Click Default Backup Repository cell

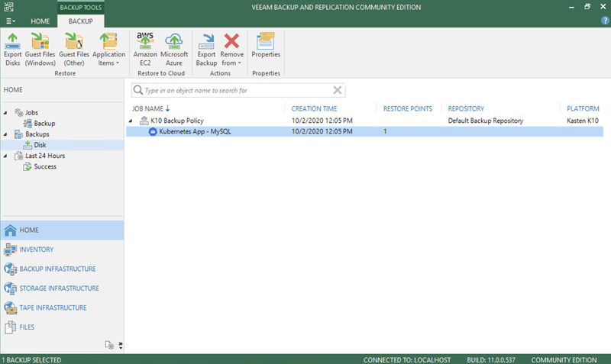pos(486,121)
